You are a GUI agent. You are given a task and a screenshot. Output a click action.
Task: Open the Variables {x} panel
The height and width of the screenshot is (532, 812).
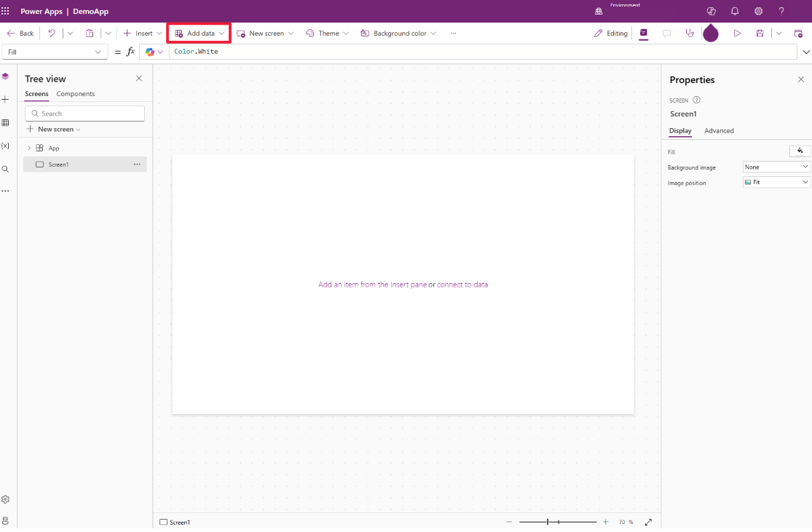click(x=6, y=146)
